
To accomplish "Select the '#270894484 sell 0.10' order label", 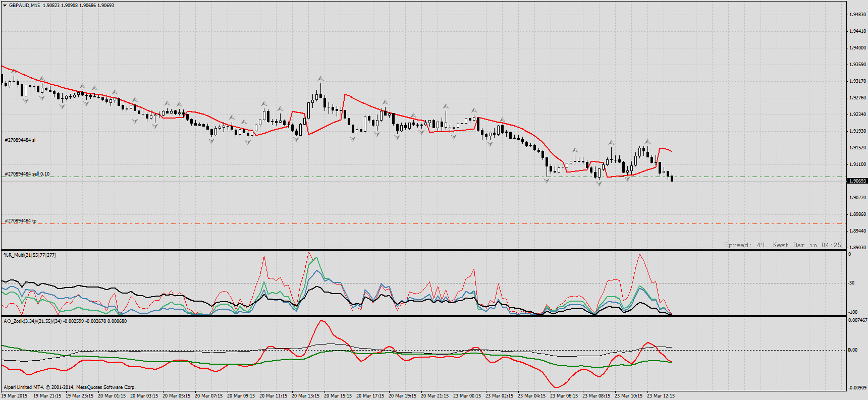I will [27, 174].
